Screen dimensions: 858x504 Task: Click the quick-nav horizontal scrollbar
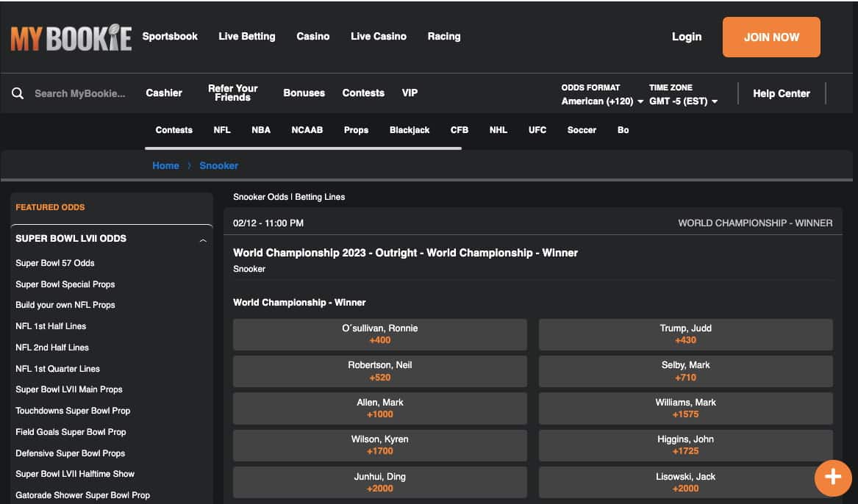[x=303, y=148]
